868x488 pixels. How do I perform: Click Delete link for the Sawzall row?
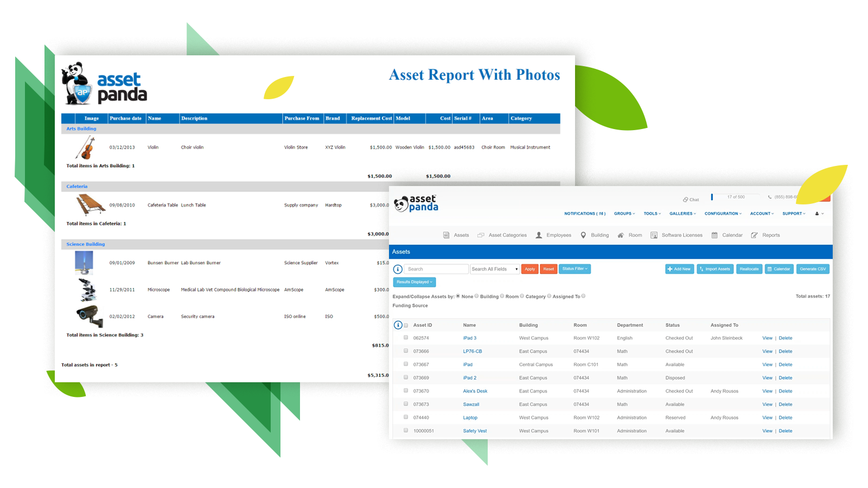(786, 404)
